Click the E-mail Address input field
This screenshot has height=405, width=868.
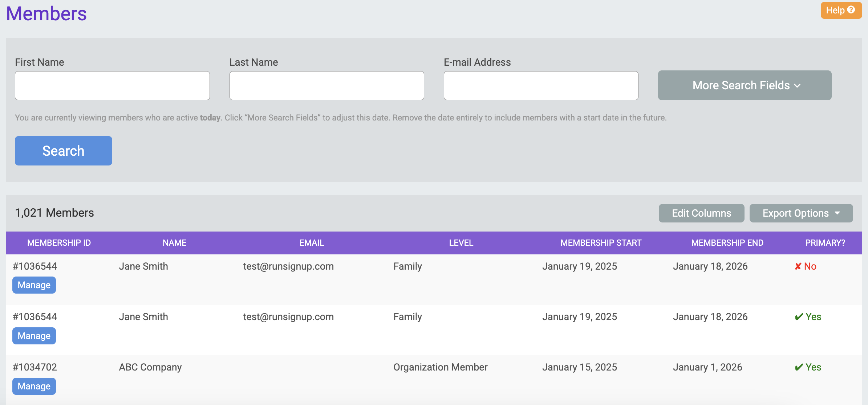[541, 86]
